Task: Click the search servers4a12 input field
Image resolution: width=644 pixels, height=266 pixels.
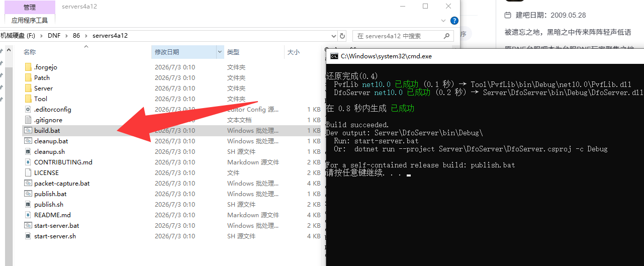Action: (397, 36)
